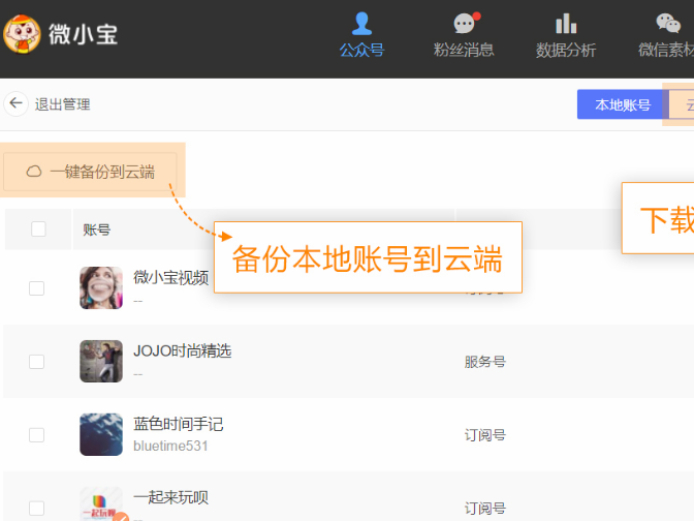Screen dimensions: 694x521
Task: Click 订阅号 type for 蓝色时间手记
Action: (x=485, y=435)
